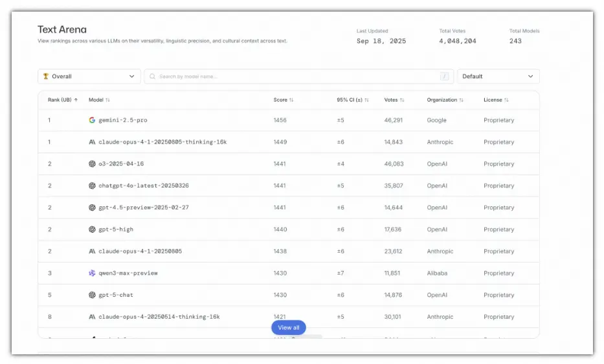
Task: Open the claude-opus-4-20250514-thinking-16k model name
Action: pyautogui.click(x=159, y=317)
